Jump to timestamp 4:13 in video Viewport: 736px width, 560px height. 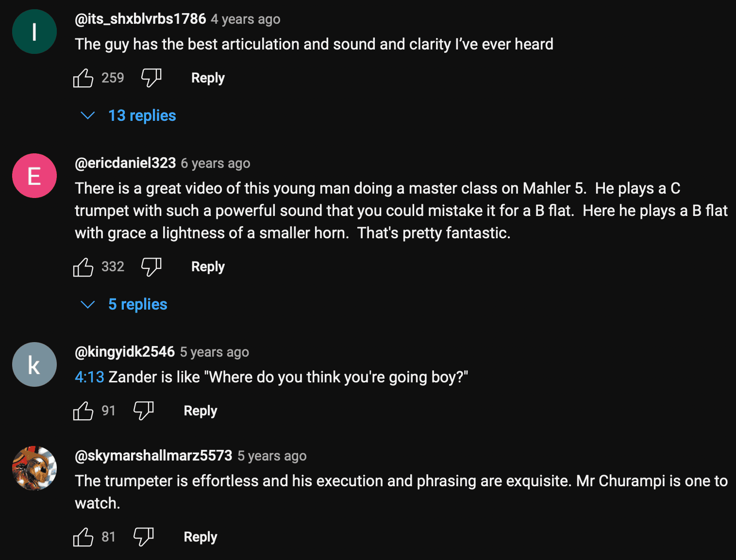tap(89, 377)
